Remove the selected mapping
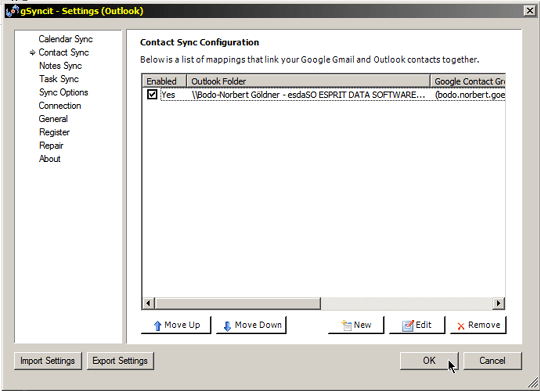Screen dimensions: 540x391 [478, 325]
